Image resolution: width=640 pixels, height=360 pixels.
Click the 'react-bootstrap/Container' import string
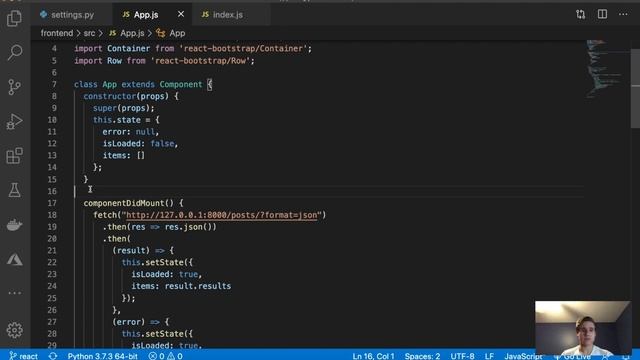coord(243,49)
